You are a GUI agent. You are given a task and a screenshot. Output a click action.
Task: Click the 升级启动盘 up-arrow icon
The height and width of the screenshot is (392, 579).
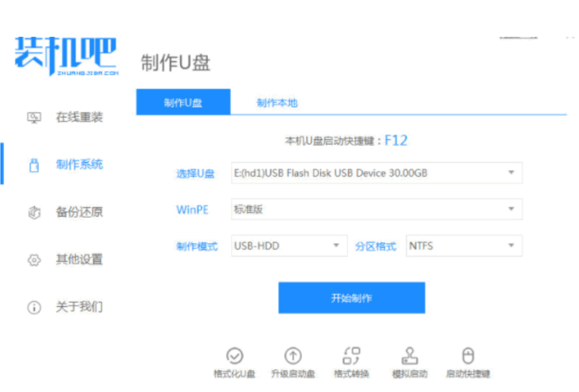pos(293,356)
